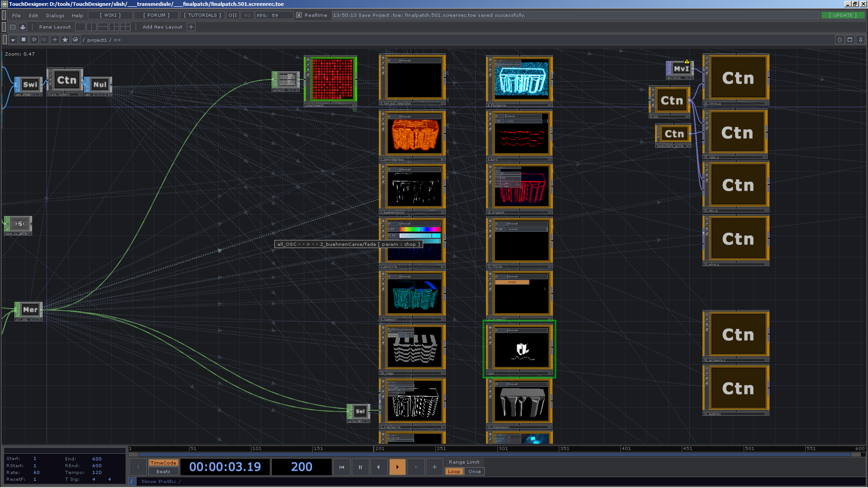Click the bookmark star icon in path bar

tap(65, 40)
